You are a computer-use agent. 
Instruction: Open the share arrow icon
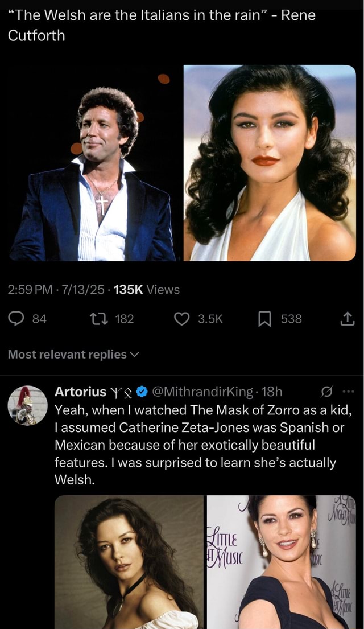[347, 319]
